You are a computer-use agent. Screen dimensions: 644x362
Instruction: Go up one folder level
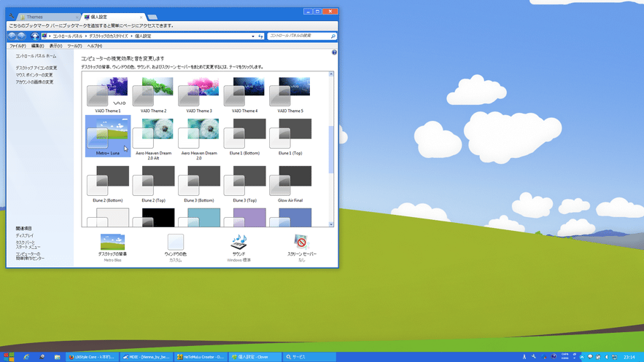pos(35,36)
